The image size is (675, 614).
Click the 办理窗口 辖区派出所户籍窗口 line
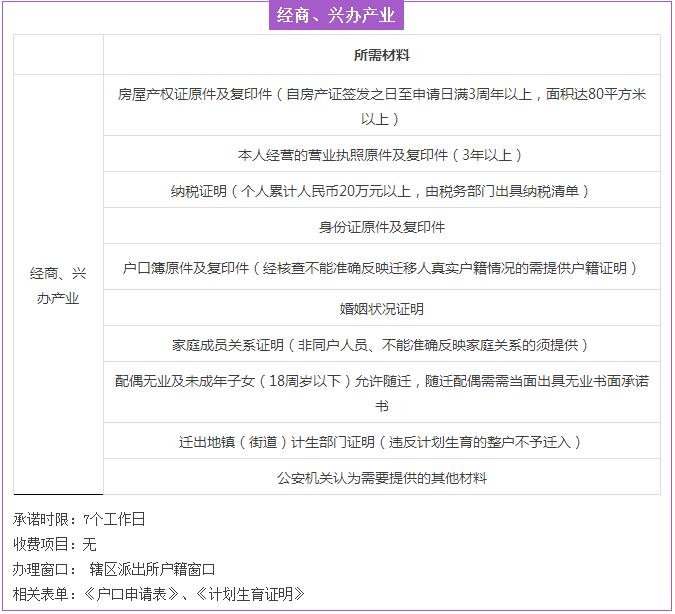(114, 569)
